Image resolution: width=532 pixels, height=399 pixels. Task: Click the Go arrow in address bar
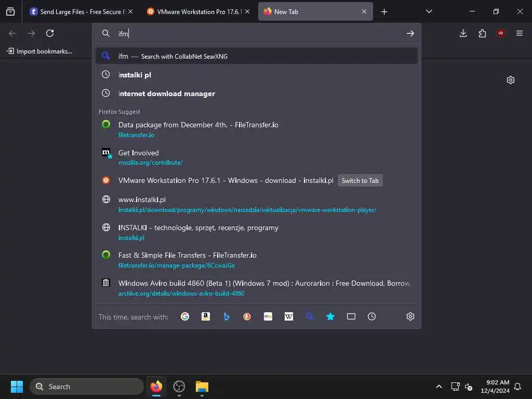coord(410,33)
